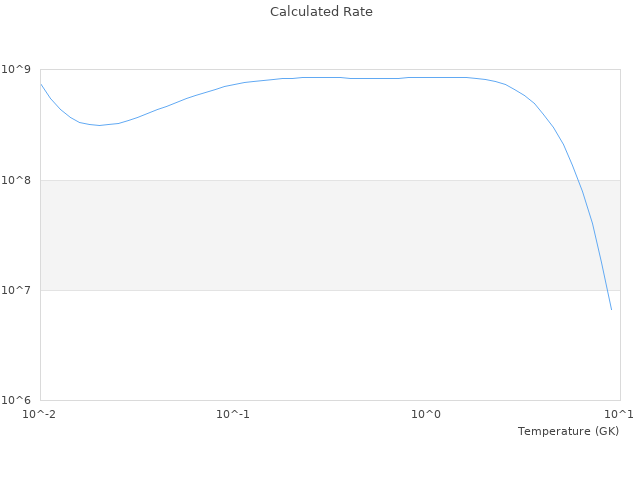
Task: Click the "Temperature (GK)" axis title
Action: [568, 431]
